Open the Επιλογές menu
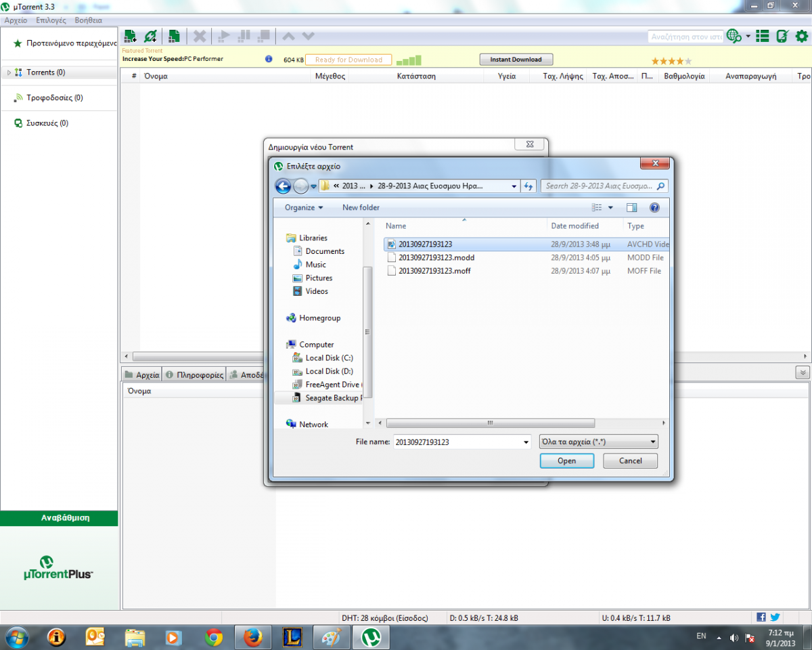The width and height of the screenshot is (812, 650). 51,20
